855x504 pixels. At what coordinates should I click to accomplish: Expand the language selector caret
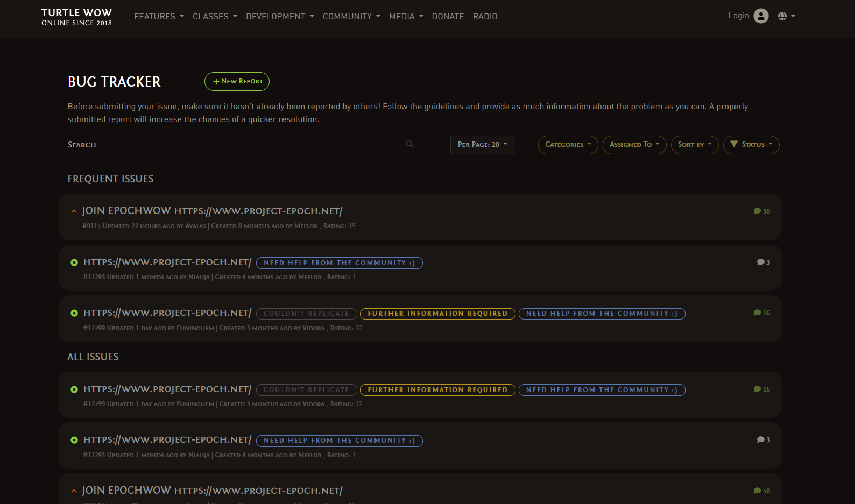[793, 16]
